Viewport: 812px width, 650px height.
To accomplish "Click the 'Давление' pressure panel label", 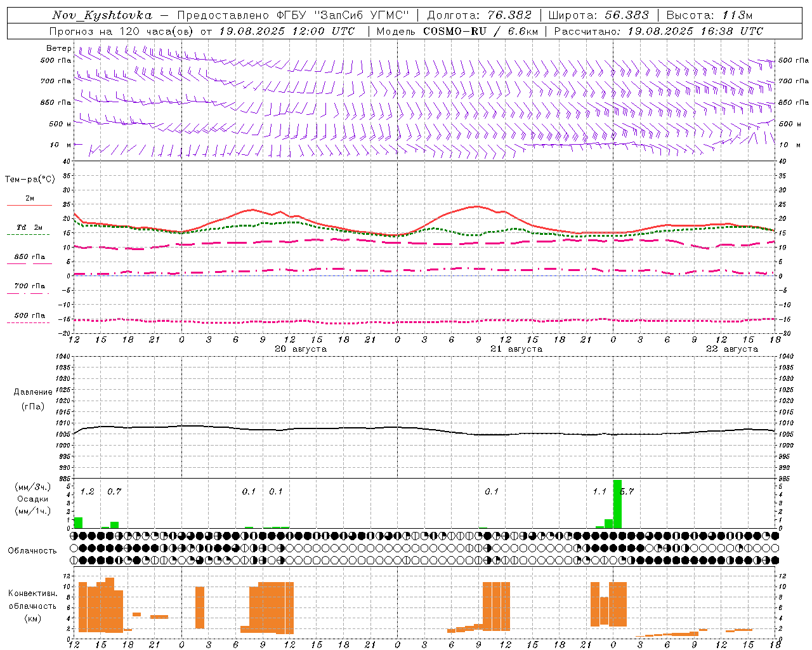I will tap(33, 392).
